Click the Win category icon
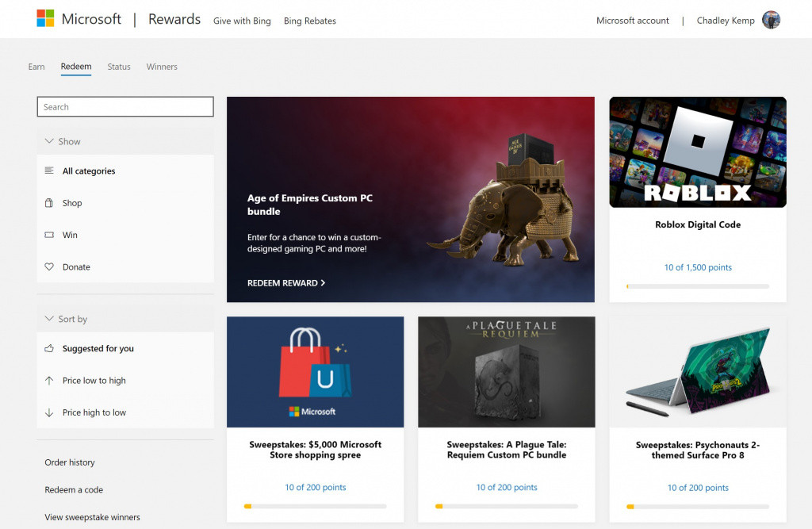The height and width of the screenshot is (529, 812). tap(49, 235)
